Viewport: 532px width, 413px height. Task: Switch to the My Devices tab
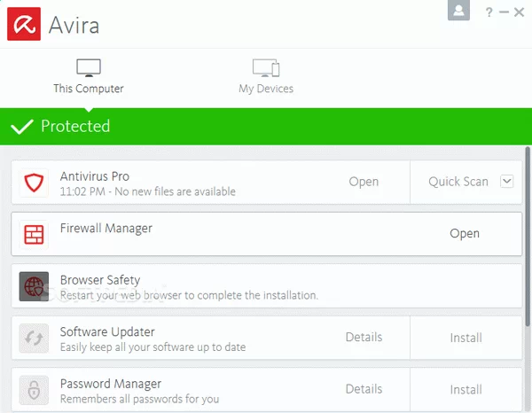point(266,76)
